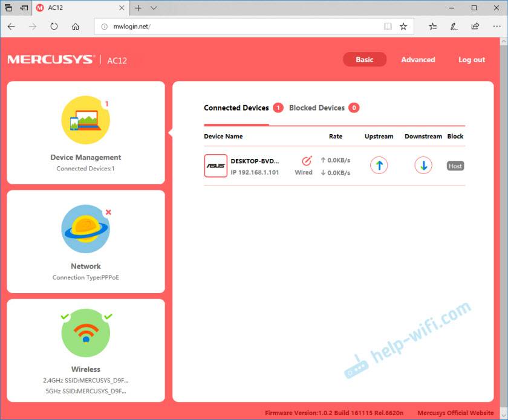Click the Connected Devices:1 text

(85, 169)
